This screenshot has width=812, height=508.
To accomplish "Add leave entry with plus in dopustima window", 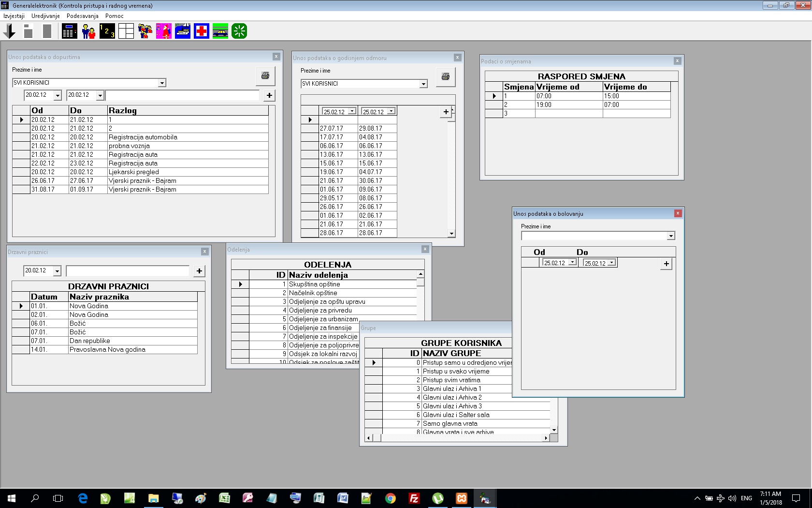I will coord(269,95).
